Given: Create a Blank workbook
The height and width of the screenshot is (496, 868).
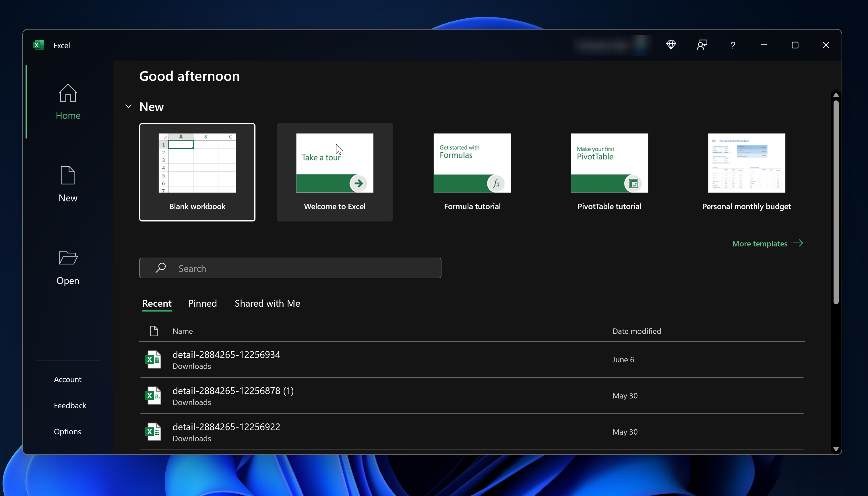Looking at the screenshot, I should click(x=197, y=172).
